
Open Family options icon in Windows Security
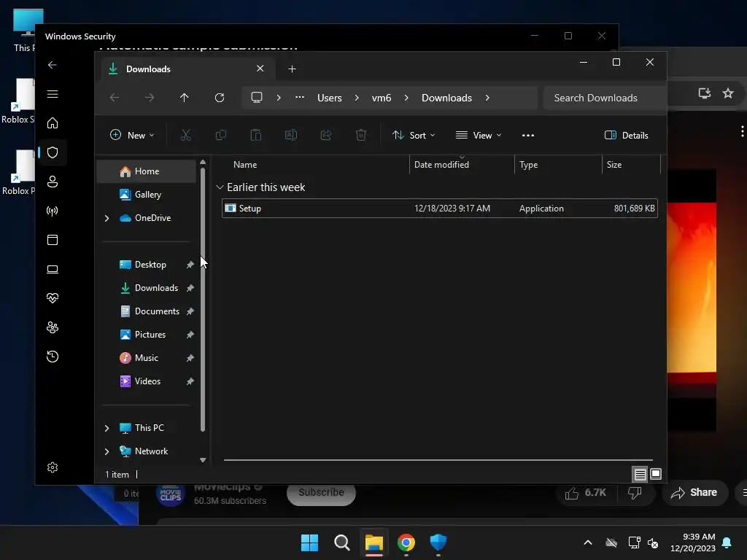53,327
